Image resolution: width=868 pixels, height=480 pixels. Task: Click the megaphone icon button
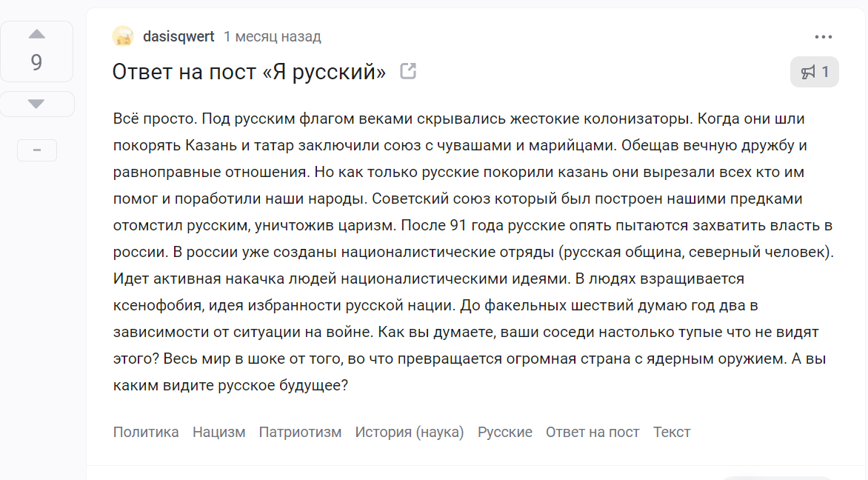pos(808,72)
